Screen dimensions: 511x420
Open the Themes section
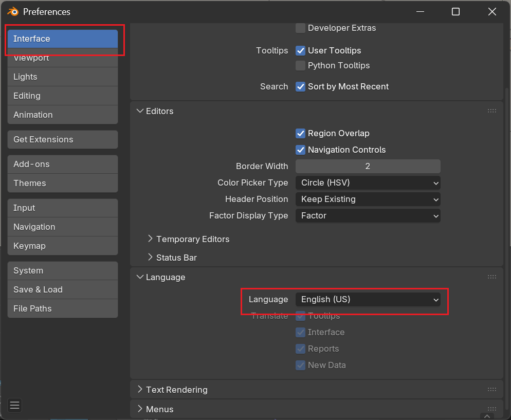[63, 183]
